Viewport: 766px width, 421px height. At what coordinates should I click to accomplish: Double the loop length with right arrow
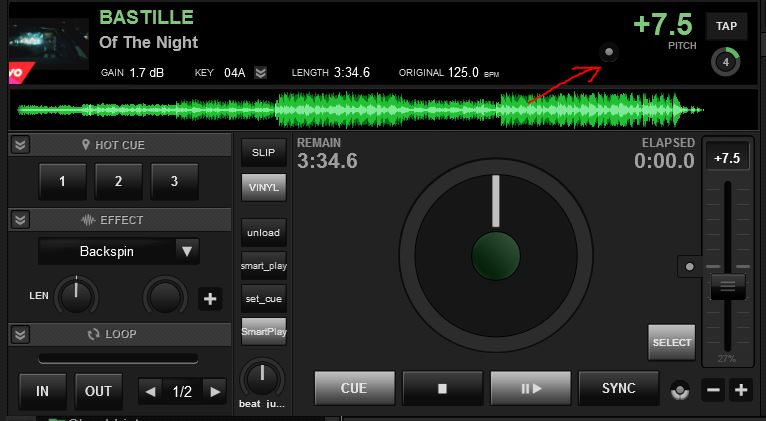pyautogui.click(x=213, y=391)
